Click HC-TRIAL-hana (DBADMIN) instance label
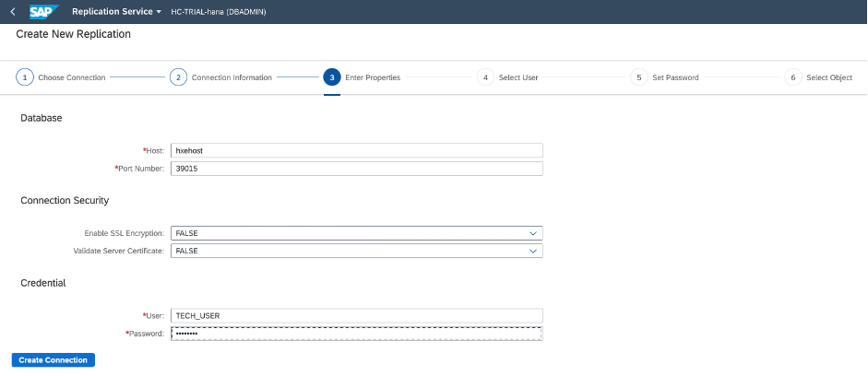 [219, 12]
